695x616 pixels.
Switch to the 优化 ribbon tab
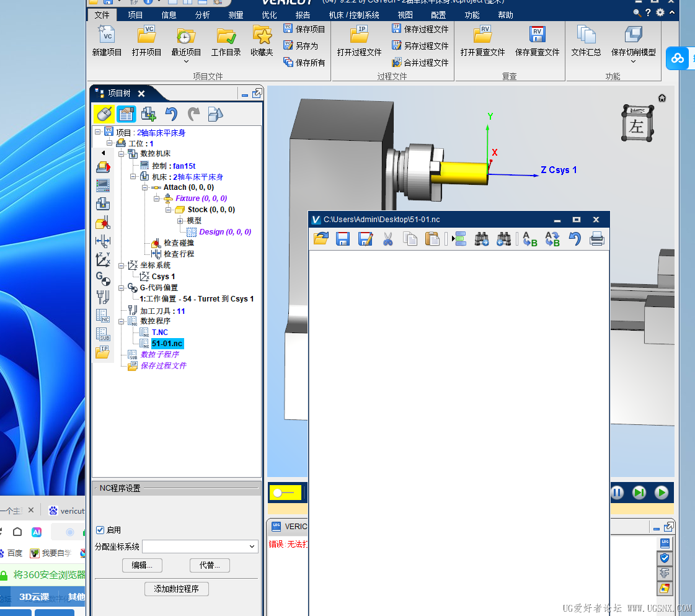point(269,15)
